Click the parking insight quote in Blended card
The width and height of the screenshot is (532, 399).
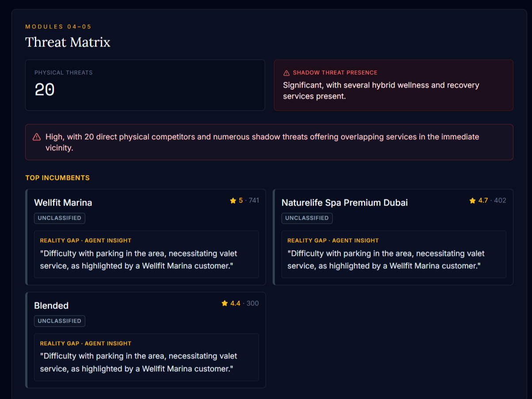(x=139, y=362)
